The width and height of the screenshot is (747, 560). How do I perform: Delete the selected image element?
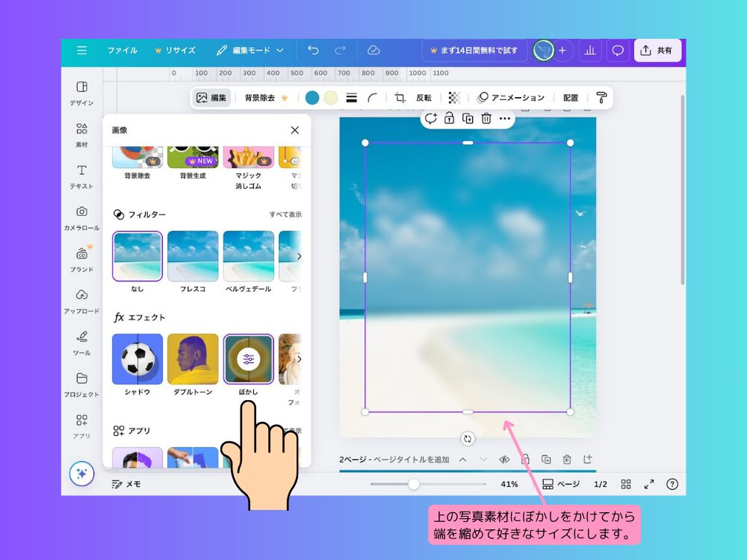(x=486, y=118)
